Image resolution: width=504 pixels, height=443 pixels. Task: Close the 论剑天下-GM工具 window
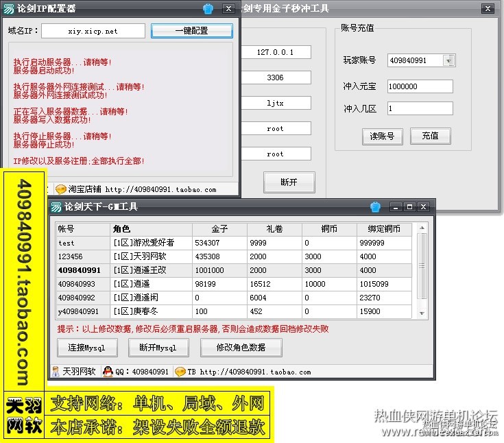point(423,207)
